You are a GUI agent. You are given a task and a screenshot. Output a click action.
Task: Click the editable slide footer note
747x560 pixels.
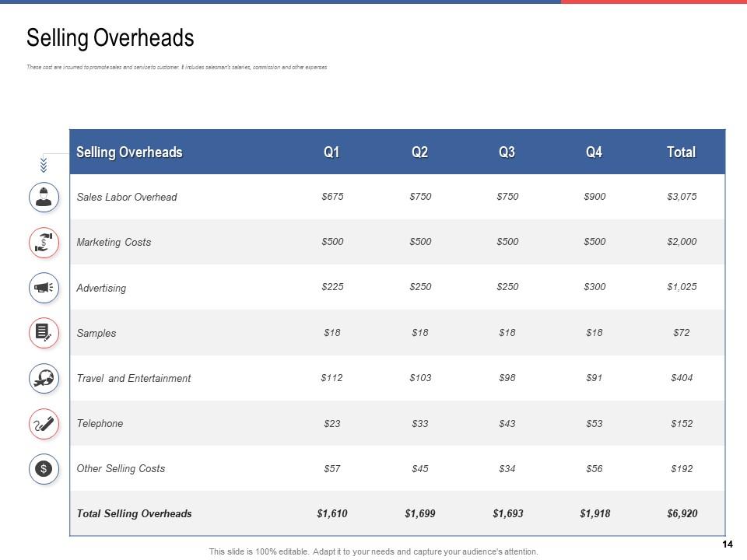point(373,551)
